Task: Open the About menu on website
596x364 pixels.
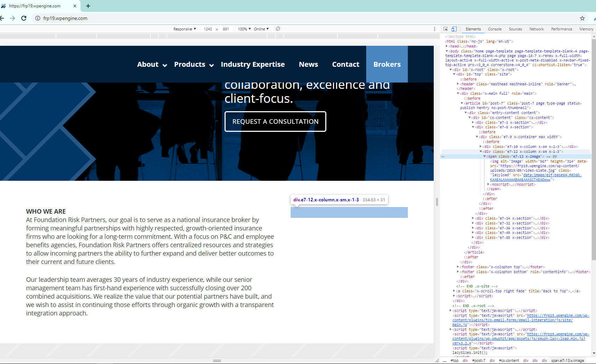Action: pos(152,64)
